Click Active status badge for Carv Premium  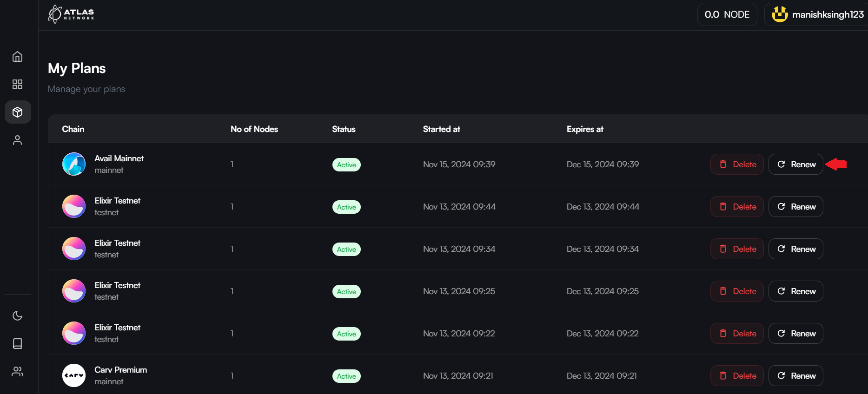pyautogui.click(x=346, y=376)
